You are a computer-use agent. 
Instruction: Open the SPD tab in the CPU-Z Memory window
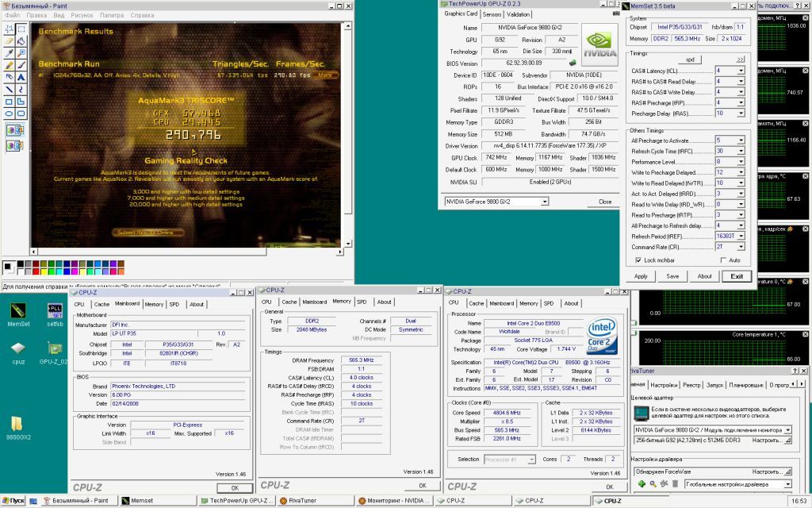pyautogui.click(x=362, y=302)
